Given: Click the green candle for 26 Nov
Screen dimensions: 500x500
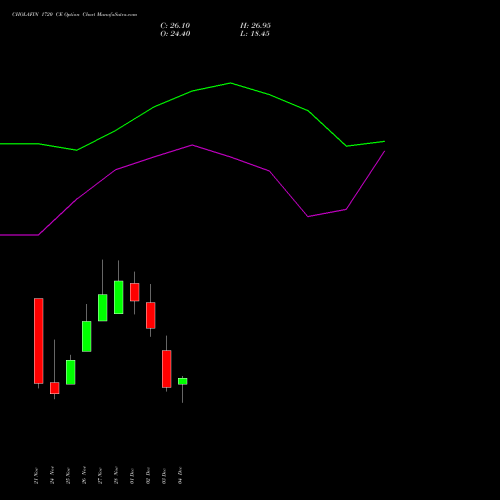Looking at the screenshot, I should click(x=87, y=336).
